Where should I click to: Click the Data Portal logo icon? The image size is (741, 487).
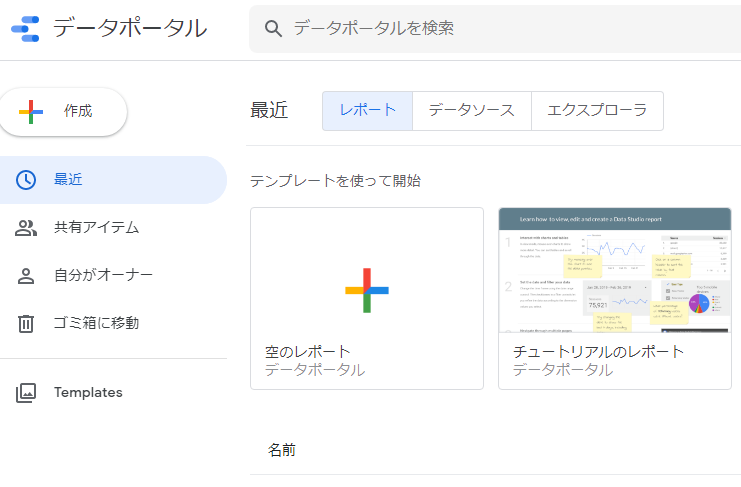(x=26, y=28)
